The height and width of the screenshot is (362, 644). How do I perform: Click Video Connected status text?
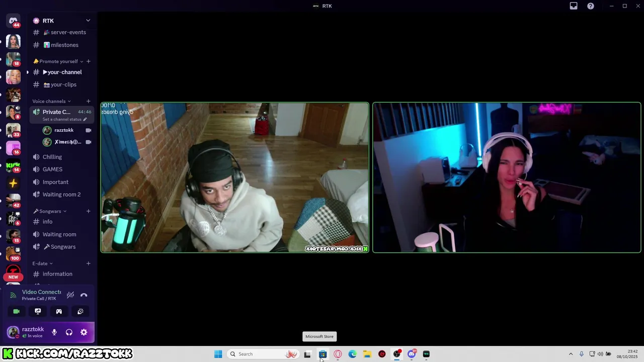[x=42, y=292]
